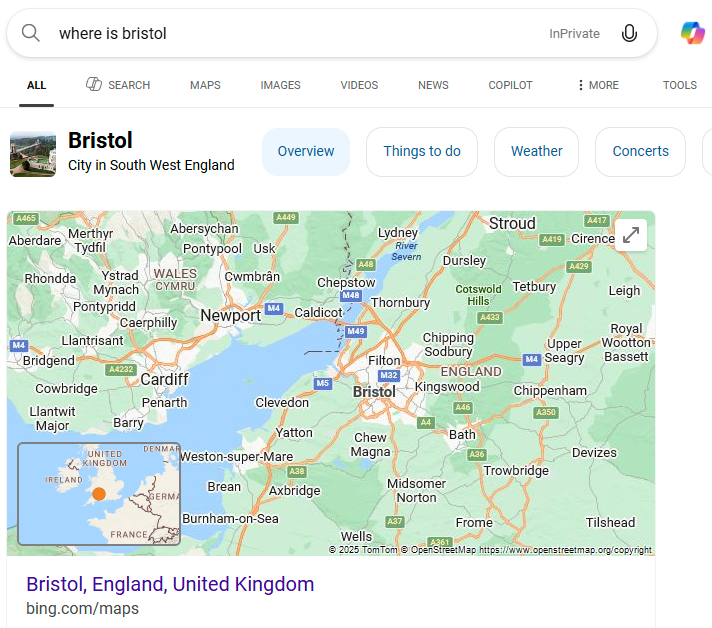Click 'City in South West England' subtitle

pos(151,165)
